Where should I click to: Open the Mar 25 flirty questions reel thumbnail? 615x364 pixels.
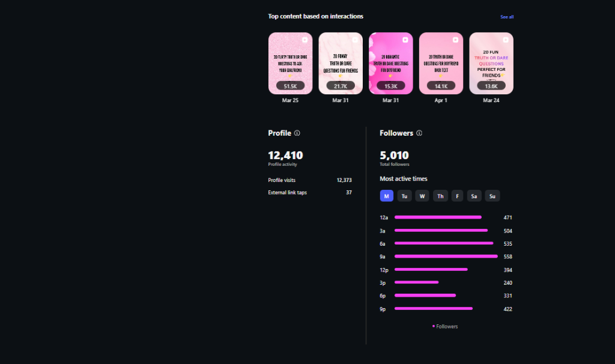[x=290, y=63]
